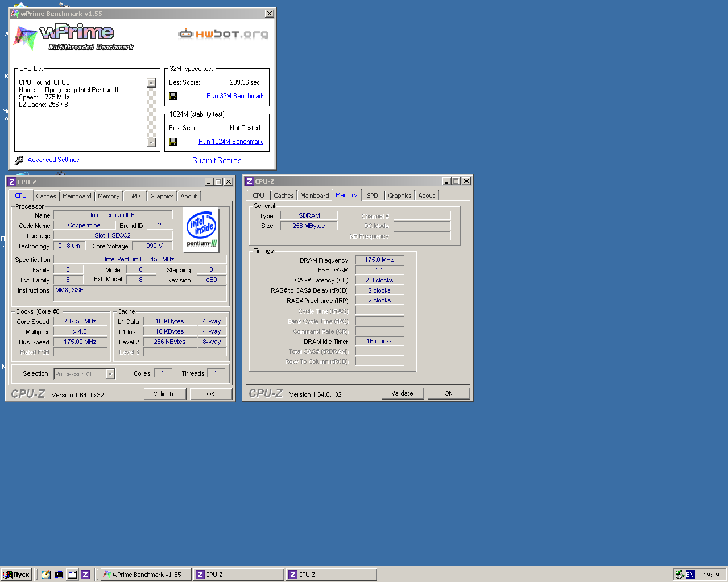Click the EN language indicator in tray

tap(690, 575)
